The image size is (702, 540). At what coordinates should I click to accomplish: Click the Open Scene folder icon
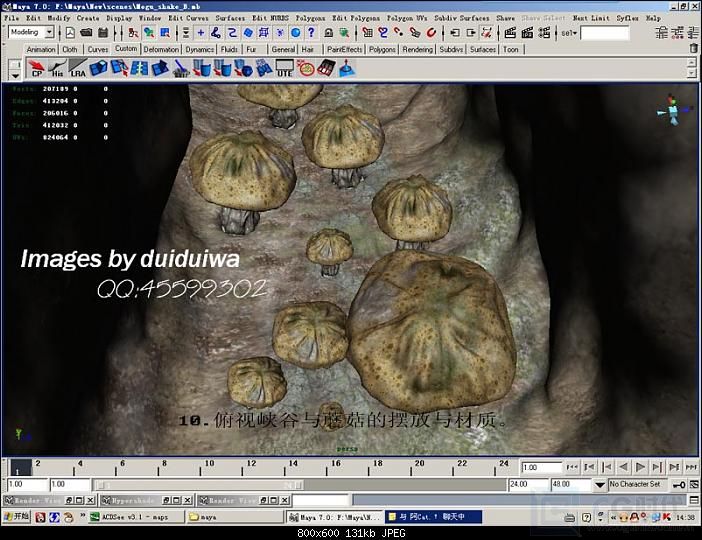click(86, 33)
